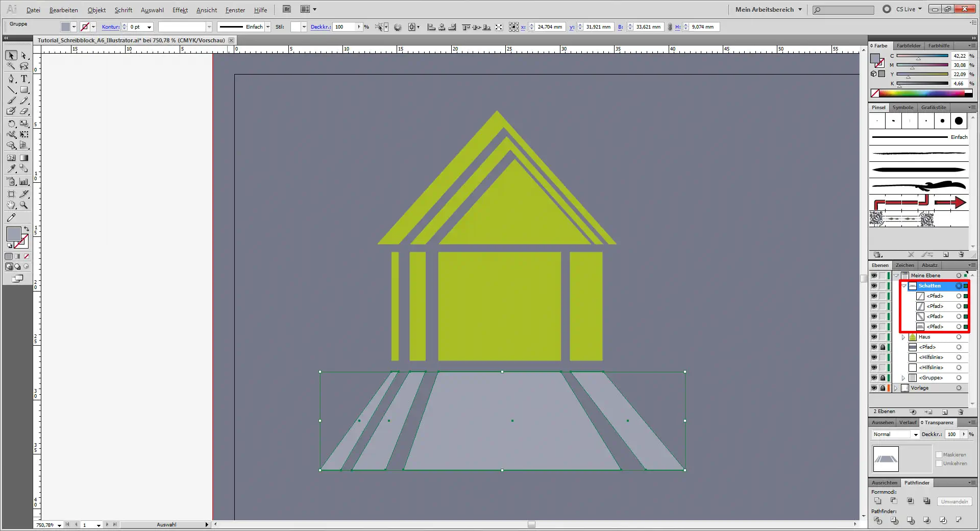Unlock the Vorlage layer padlock

883,388
